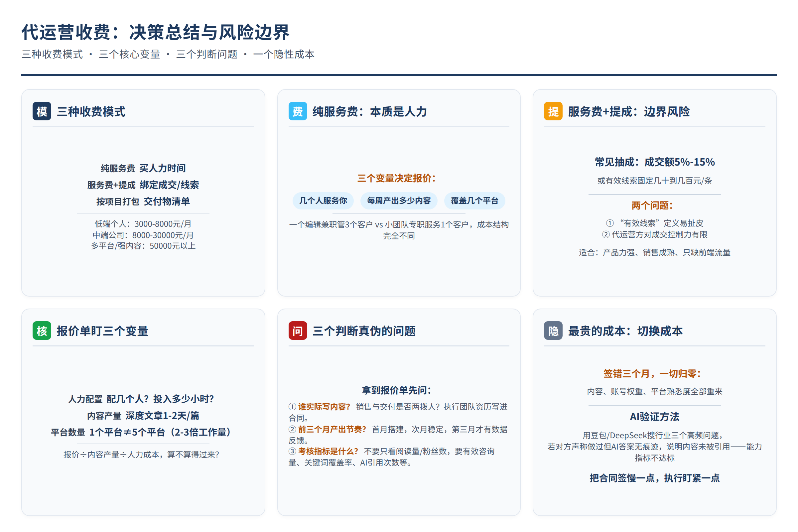The width and height of the screenshot is (798, 532).
Task: Click the text 中端公司：8000-30000元/月
Action: tap(143, 235)
